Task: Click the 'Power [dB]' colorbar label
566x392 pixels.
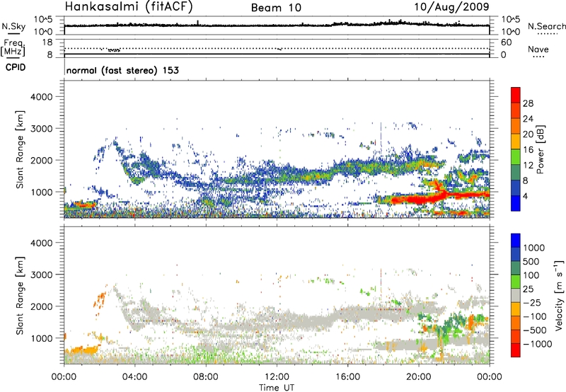Action: tap(540, 149)
